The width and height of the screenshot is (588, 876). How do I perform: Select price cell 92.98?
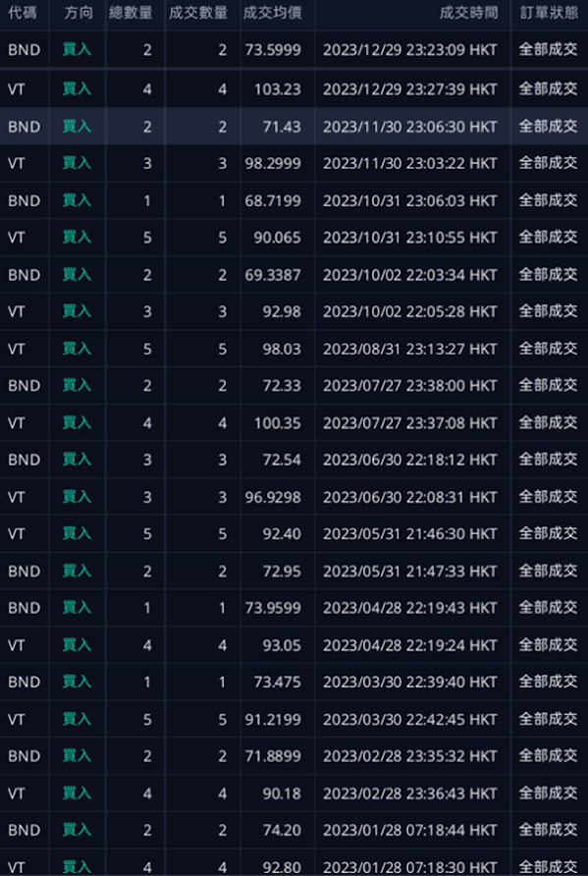pyautogui.click(x=282, y=311)
